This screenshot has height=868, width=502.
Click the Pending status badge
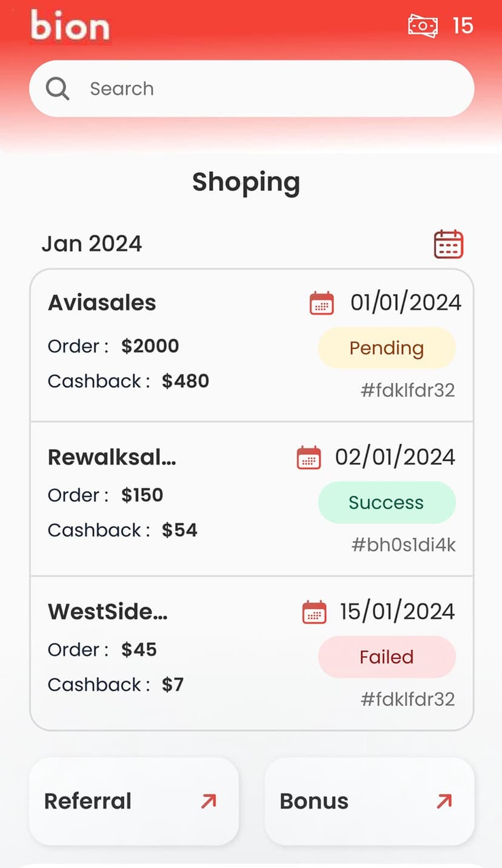[x=387, y=348]
